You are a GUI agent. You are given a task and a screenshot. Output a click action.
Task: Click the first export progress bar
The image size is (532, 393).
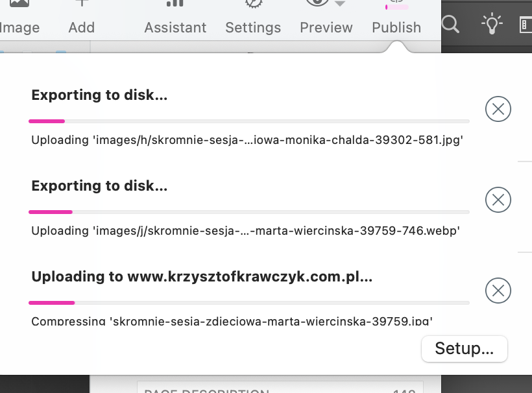tap(249, 121)
